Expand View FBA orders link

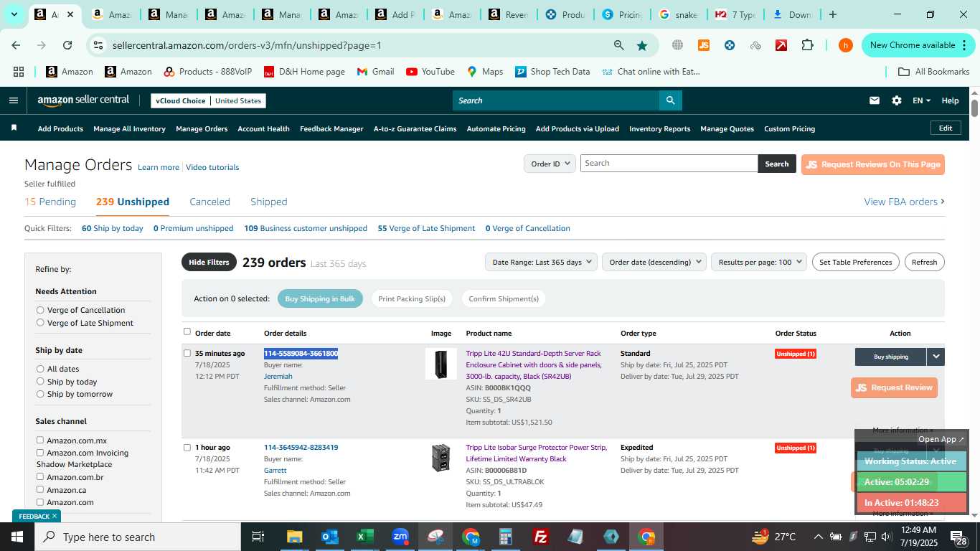pyautogui.click(x=904, y=202)
